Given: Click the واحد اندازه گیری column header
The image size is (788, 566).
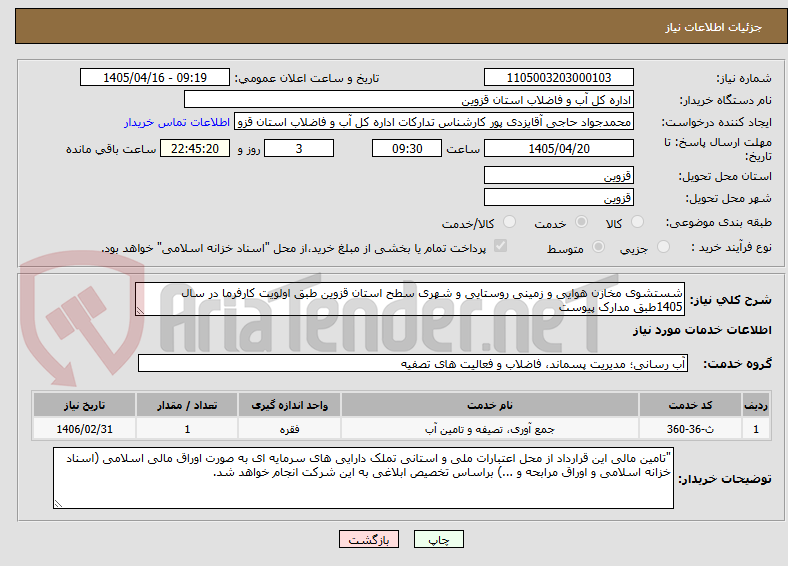Looking at the screenshot, I should (289, 405).
